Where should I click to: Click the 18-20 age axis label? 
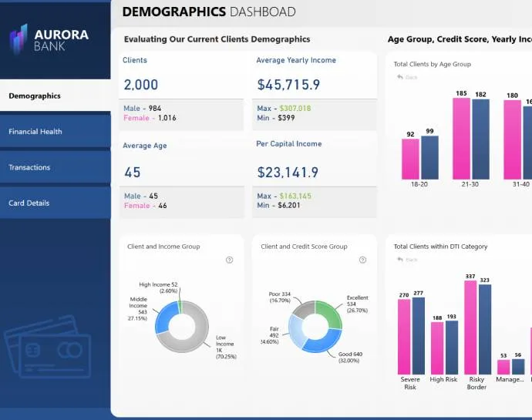coord(419,184)
